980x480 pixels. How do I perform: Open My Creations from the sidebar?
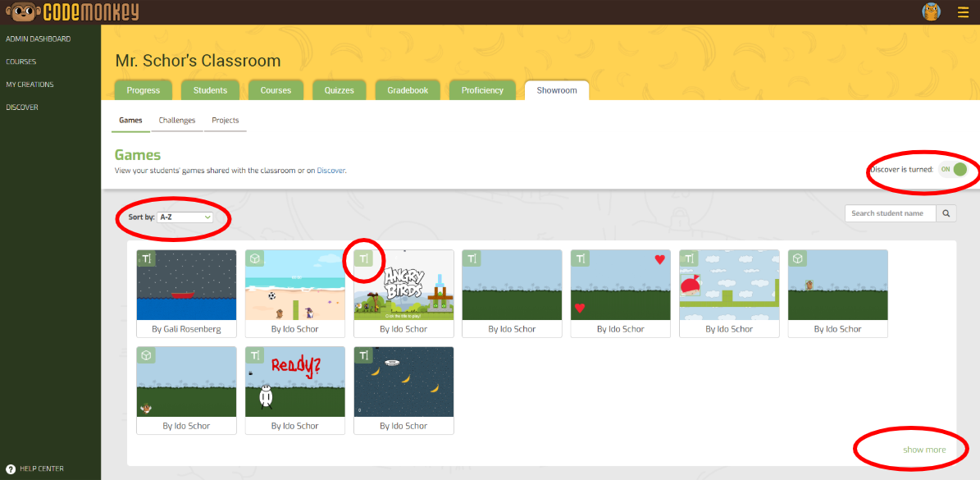tap(30, 85)
